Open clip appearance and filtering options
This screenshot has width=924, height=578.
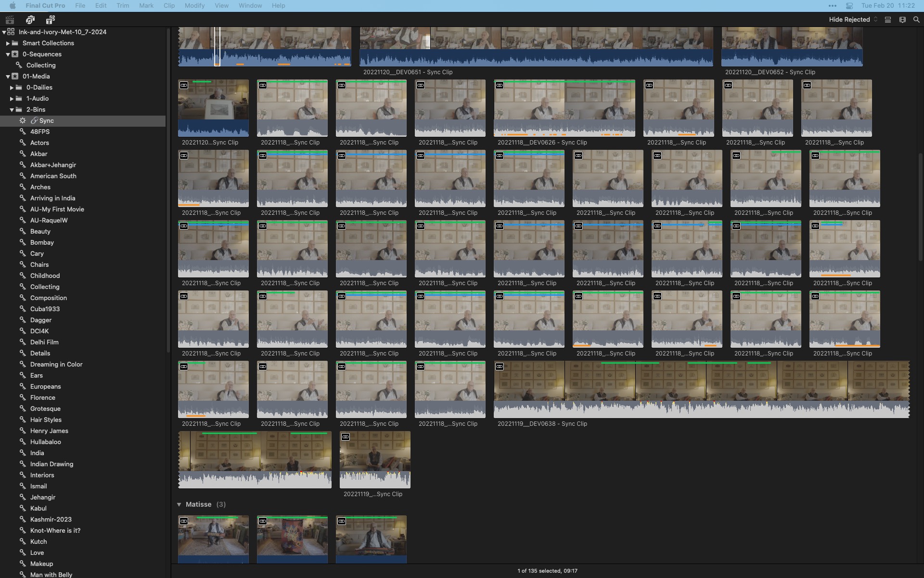pyautogui.click(x=902, y=20)
